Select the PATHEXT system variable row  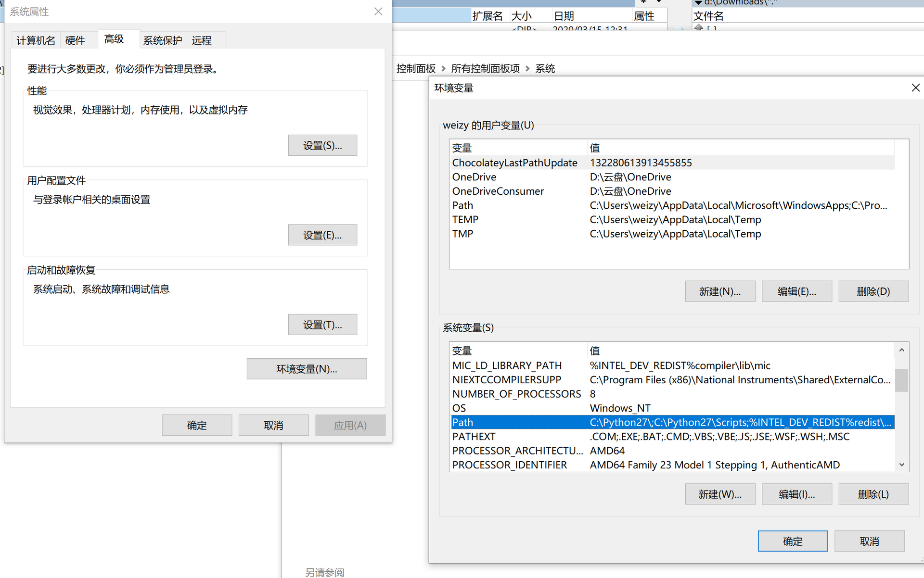tap(474, 437)
